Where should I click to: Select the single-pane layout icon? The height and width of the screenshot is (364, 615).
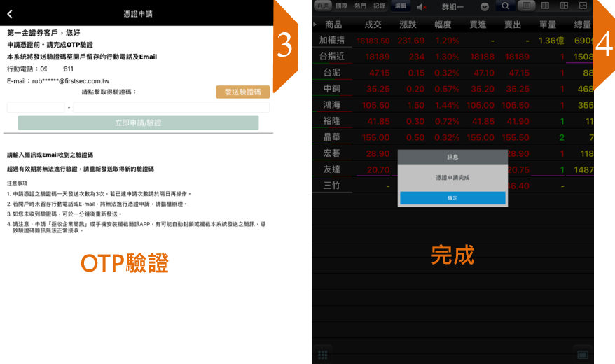point(526,6)
